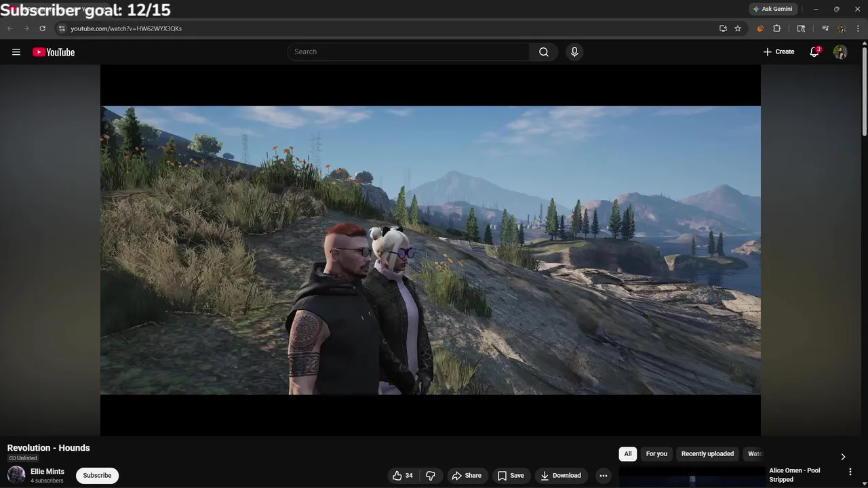
Task: Select the Recently uploaded chip
Action: tap(707, 454)
